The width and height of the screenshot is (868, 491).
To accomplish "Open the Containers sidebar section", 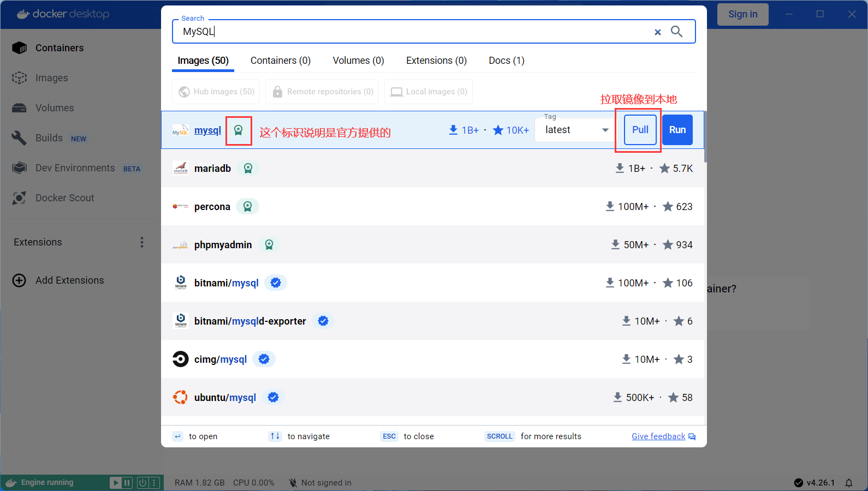I will click(59, 48).
